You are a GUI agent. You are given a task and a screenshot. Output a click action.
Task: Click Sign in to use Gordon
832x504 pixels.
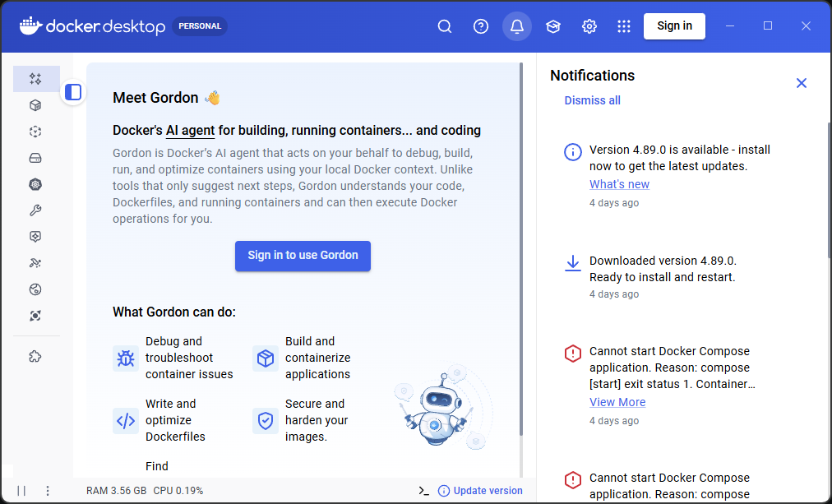click(303, 256)
